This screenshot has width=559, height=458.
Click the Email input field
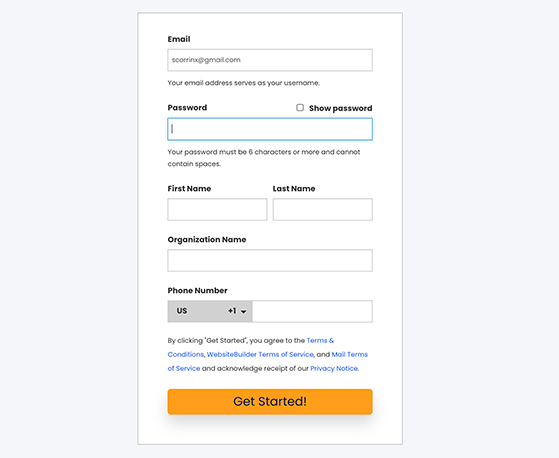[270, 60]
